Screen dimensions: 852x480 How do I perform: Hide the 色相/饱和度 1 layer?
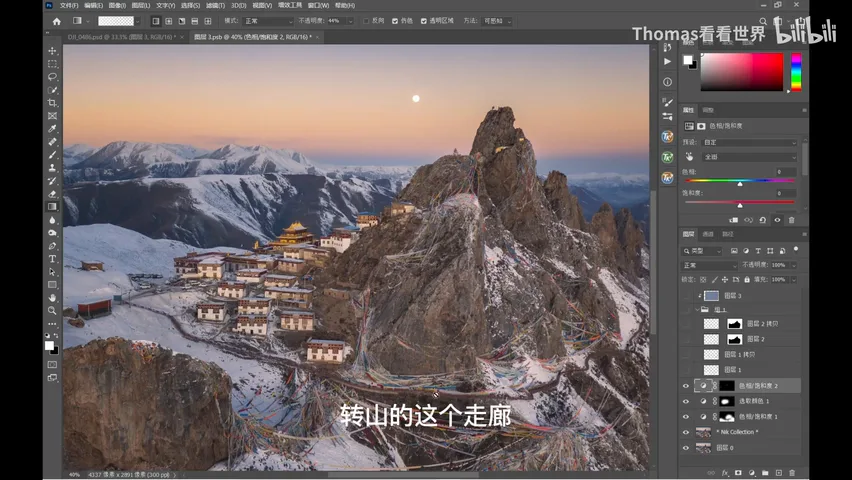tap(686, 417)
